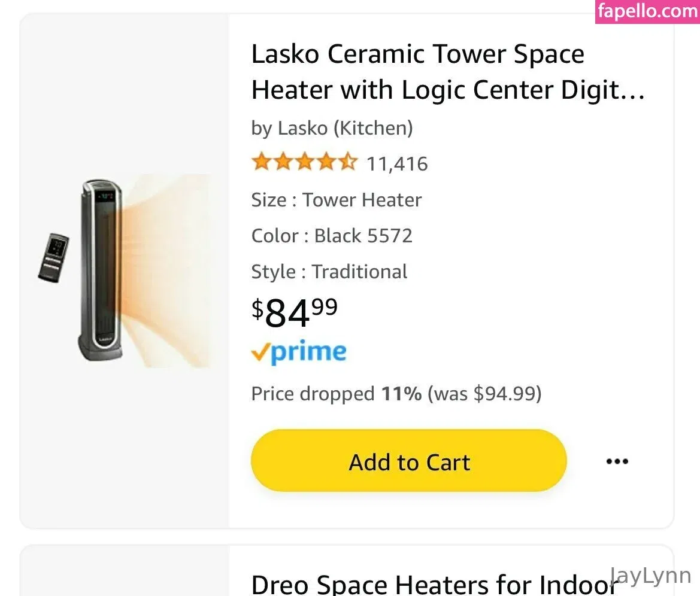Open the three-dot more options menu

coord(617,461)
